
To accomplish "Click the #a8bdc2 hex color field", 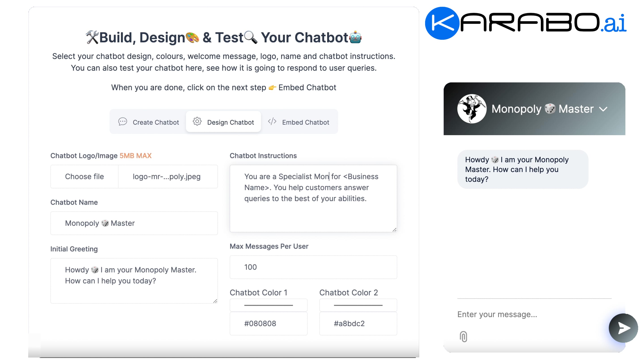I will (x=358, y=323).
